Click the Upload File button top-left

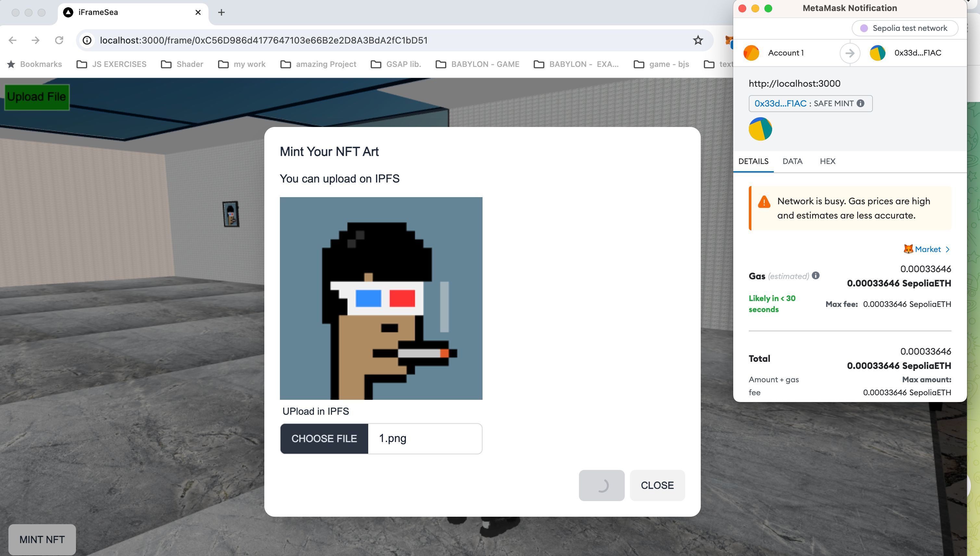37,96
